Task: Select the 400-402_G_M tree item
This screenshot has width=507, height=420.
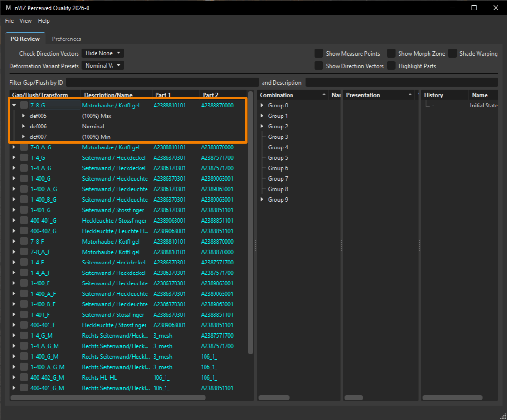Action: click(47, 377)
